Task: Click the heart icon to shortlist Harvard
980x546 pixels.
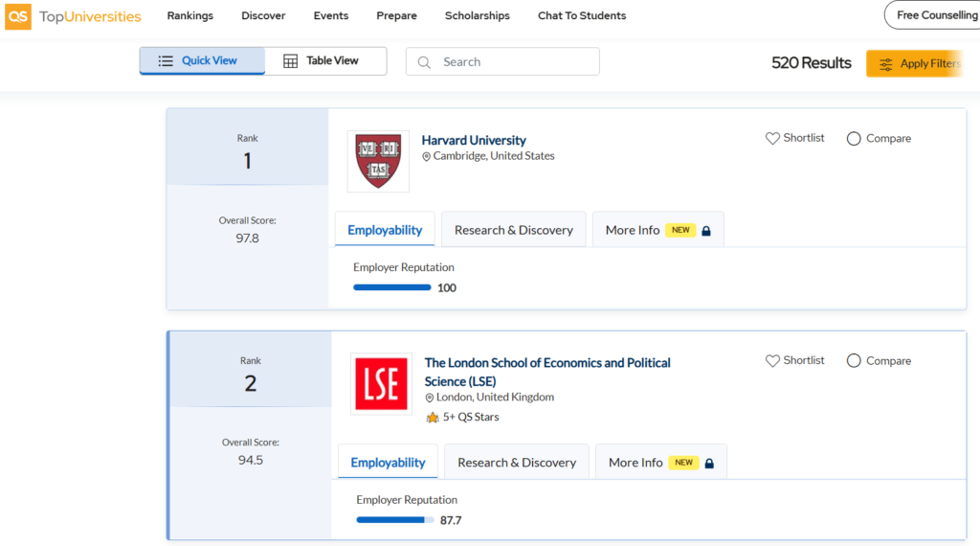Action: (x=772, y=138)
